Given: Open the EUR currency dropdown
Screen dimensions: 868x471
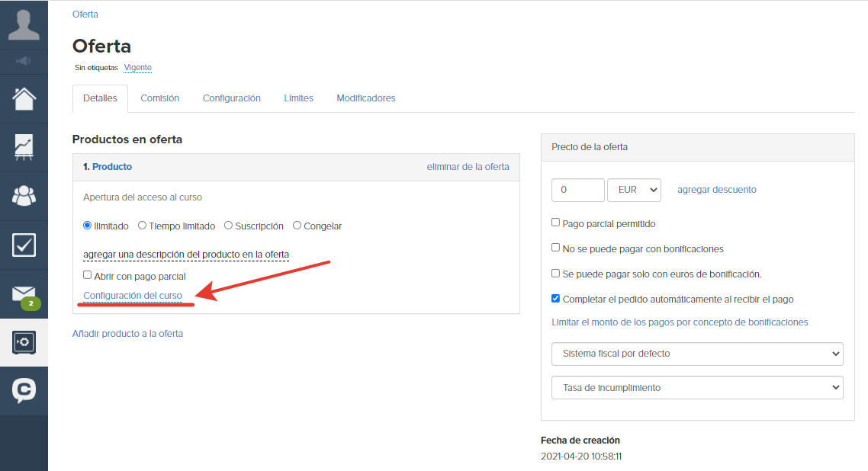Looking at the screenshot, I should tap(635, 190).
